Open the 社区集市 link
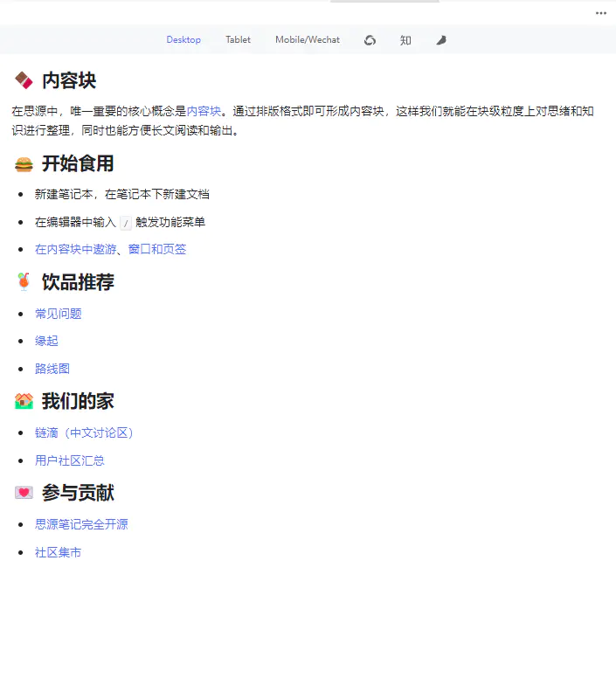616x678 pixels. click(x=58, y=552)
